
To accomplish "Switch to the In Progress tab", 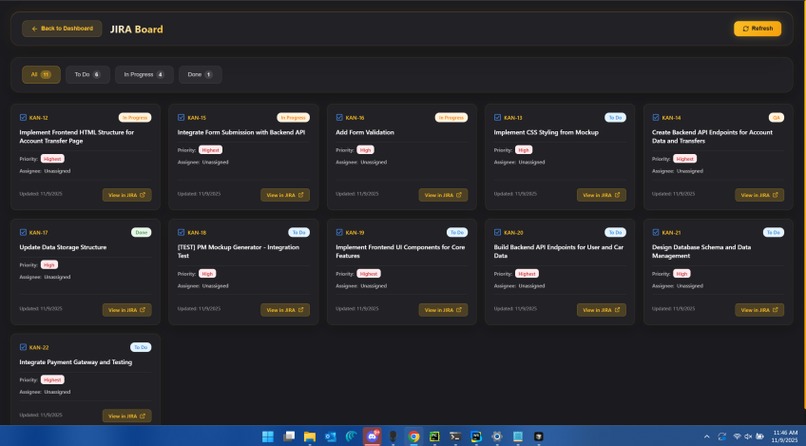I will 144,75.
